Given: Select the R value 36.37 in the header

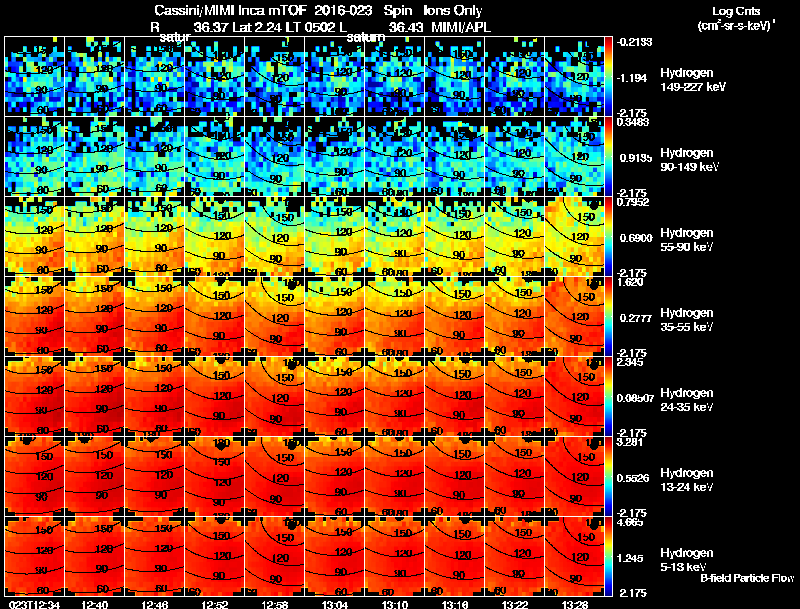Looking at the screenshot, I should 211,28.
